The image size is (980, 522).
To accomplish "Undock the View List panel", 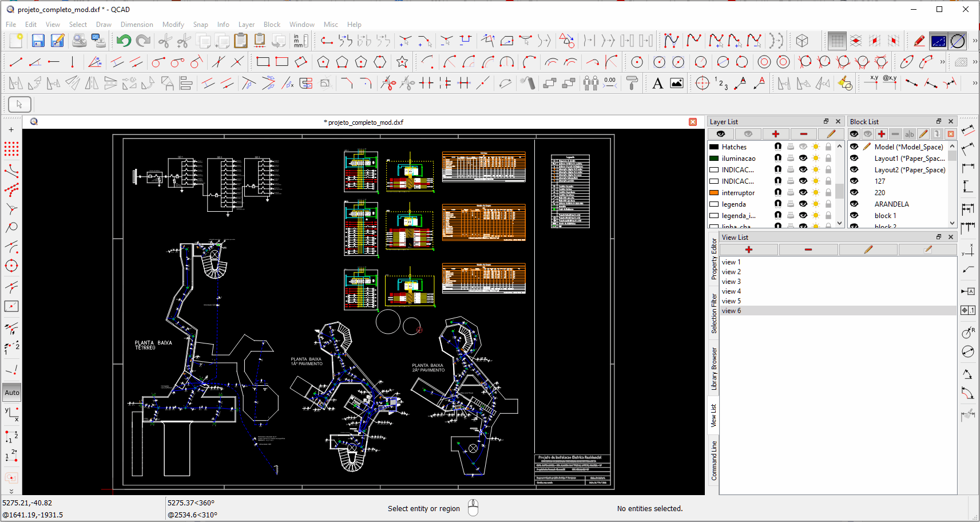I will [939, 237].
